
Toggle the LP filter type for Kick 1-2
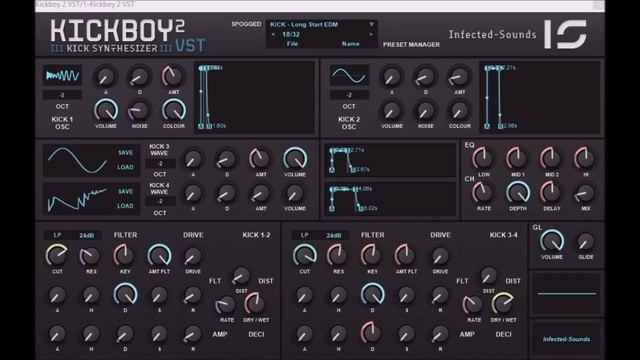pyautogui.click(x=57, y=236)
